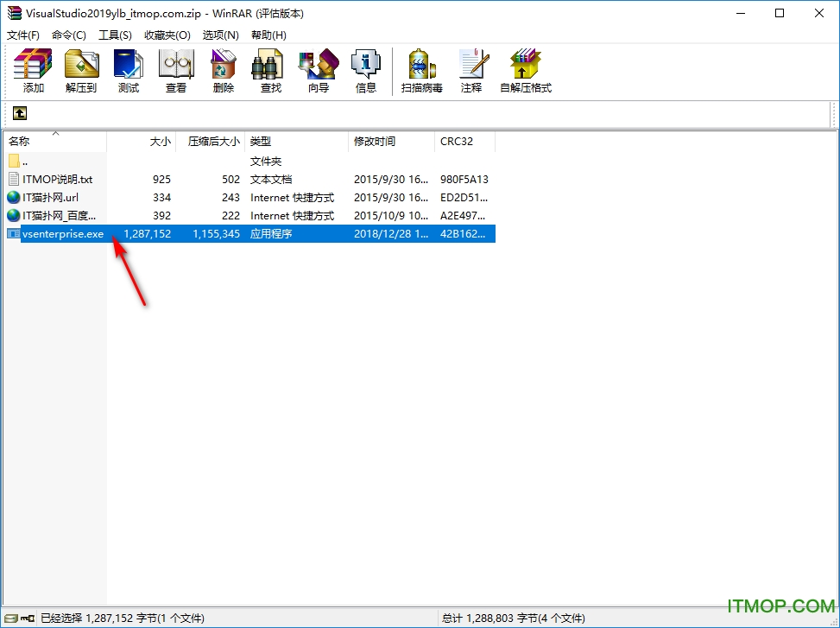Click the ITMOP说明.txt file icon
840x628 pixels.
[x=14, y=179]
